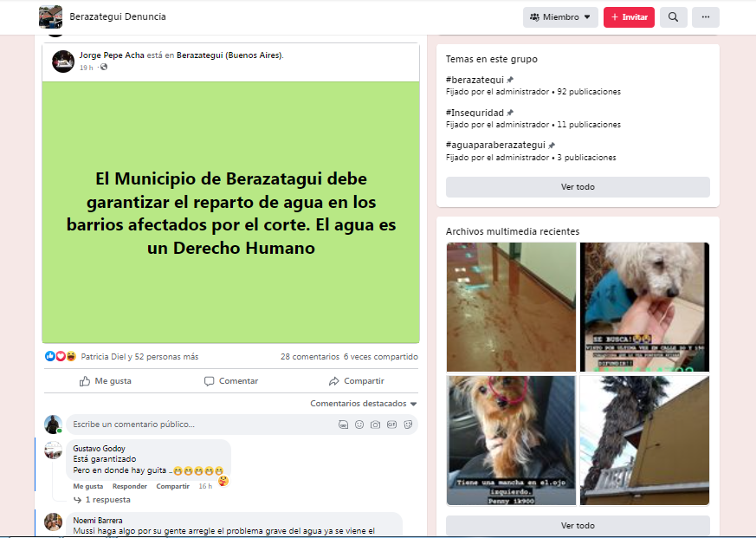
Task: Add a sticker to the comment
Action: (407, 425)
